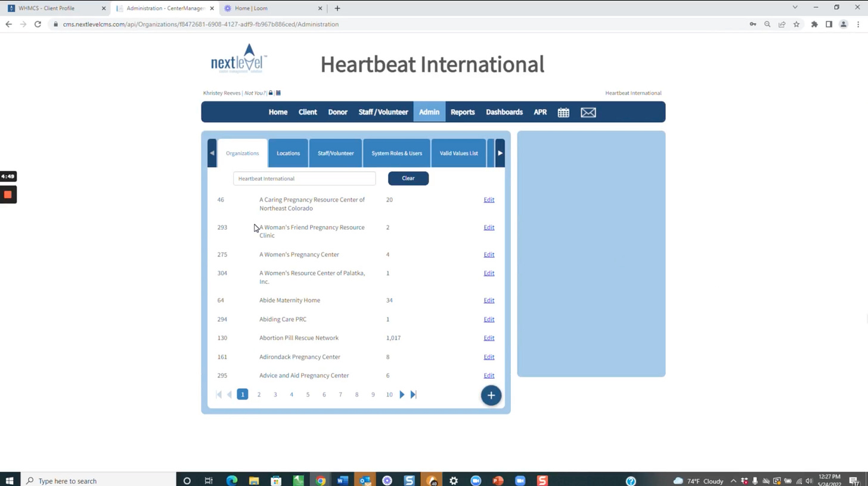Open Client menu item
The image size is (868, 486).
(x=308, y=112)
